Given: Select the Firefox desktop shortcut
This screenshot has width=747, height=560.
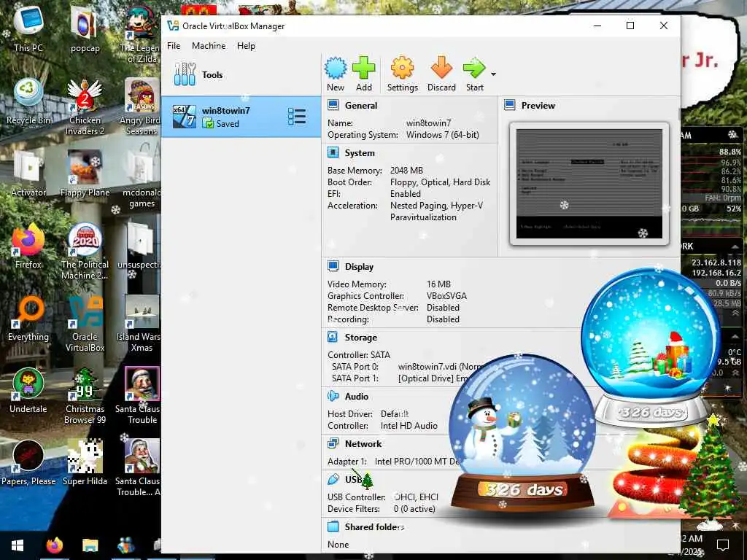Looking at the screenshot, I should (x=28, y=246).
